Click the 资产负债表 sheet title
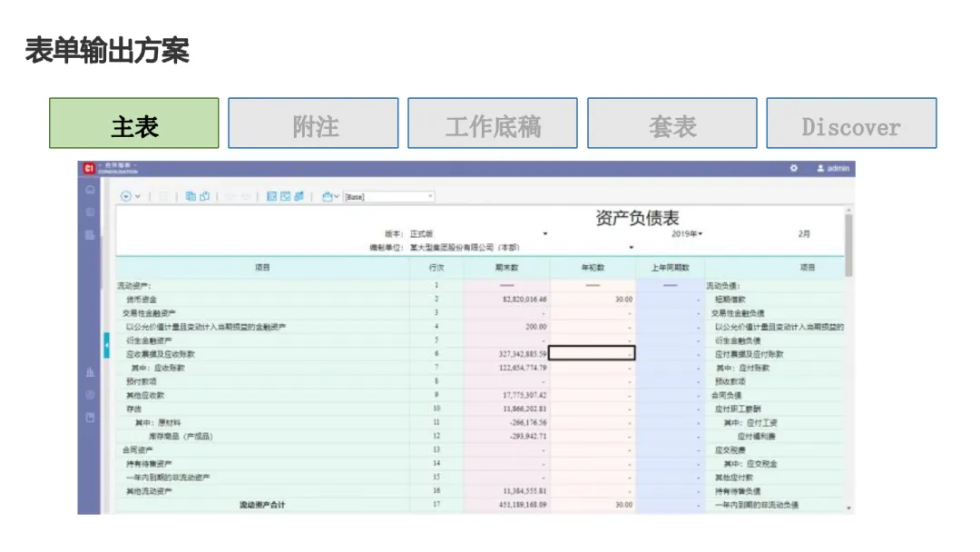 tap(637, 218)
